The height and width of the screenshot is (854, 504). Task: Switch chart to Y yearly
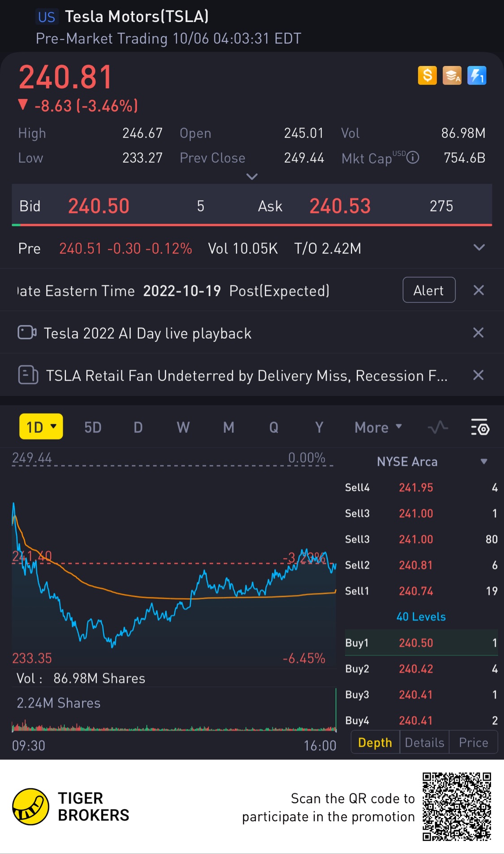(319, 427)
